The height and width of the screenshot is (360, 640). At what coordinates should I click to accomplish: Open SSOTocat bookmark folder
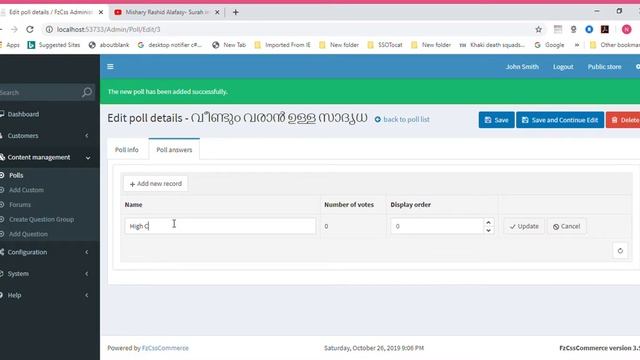[x=384, y=45]
